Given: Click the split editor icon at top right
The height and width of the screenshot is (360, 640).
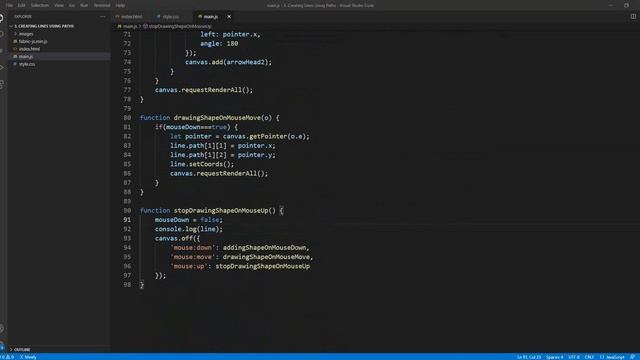Looking at the screenshot, I should [633, 16].
